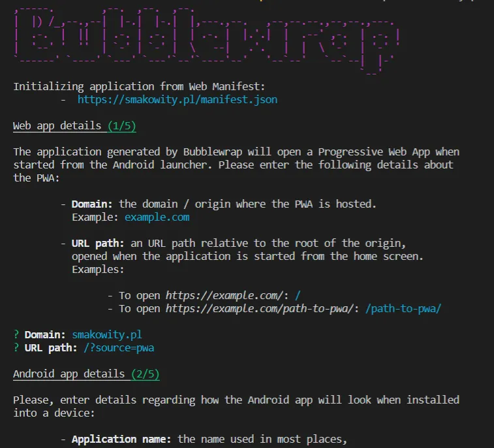Open the smakowity.pl manifest.json link
Screen dimensions: 494x448
[178, 100]
